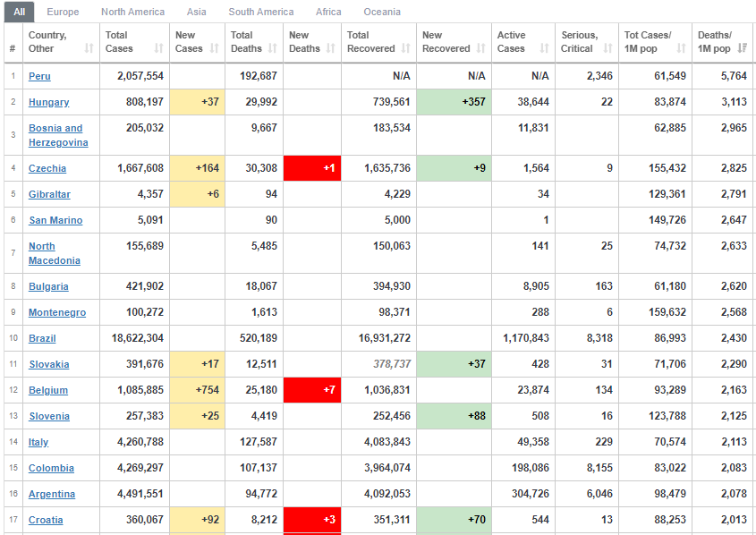Sort by Active Cases column arrows
Image resolution: width=756 pixels, height=535 pixels.
[x=544, y=48]
